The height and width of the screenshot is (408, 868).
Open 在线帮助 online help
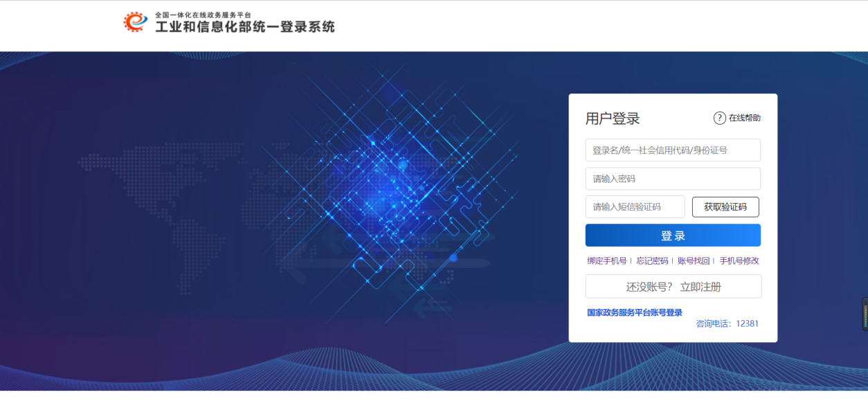point(742,118)
